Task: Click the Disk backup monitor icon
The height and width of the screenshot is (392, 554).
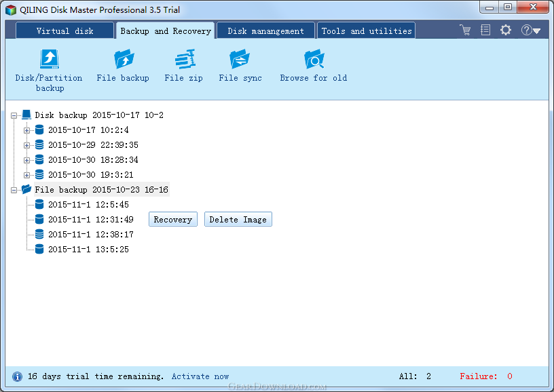Action: 26,115
